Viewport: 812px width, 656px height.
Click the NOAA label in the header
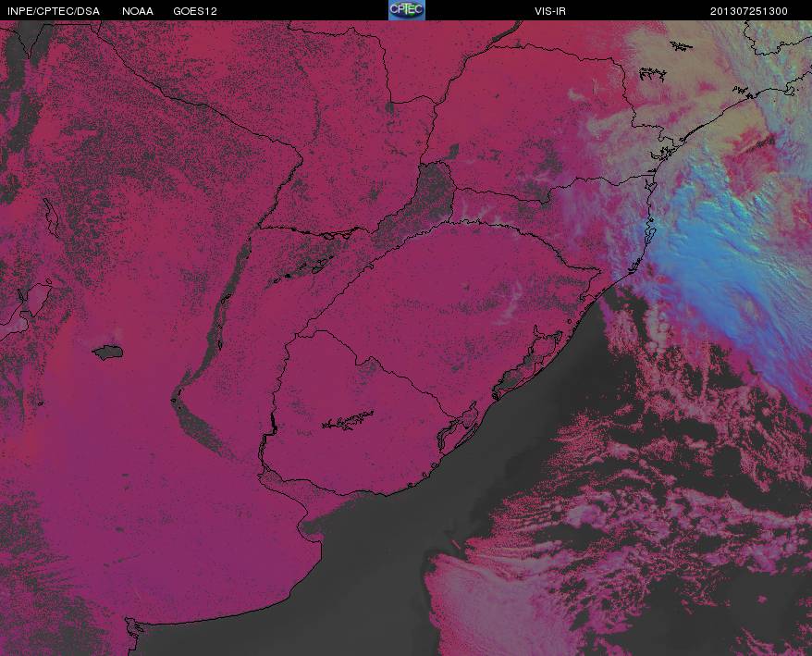pos(138,11)
